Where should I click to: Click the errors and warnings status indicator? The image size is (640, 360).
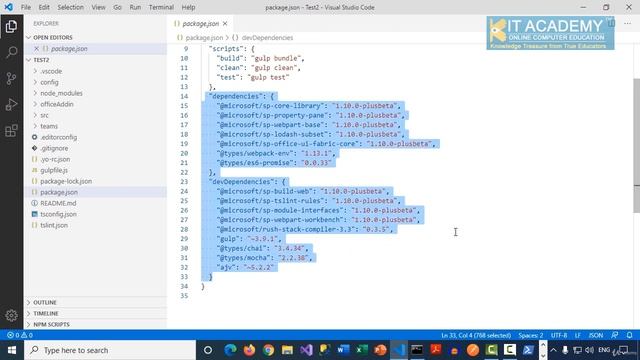pos(20,335)
